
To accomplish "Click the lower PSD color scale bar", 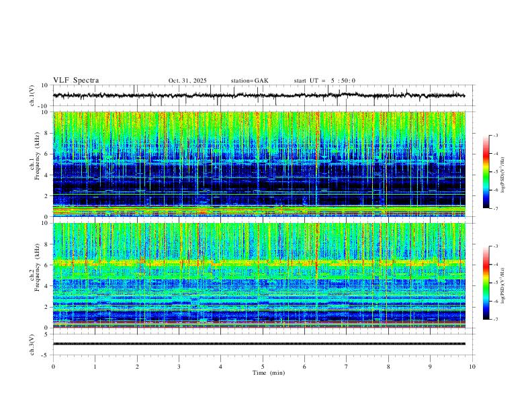I will click(x=486, y=283).
